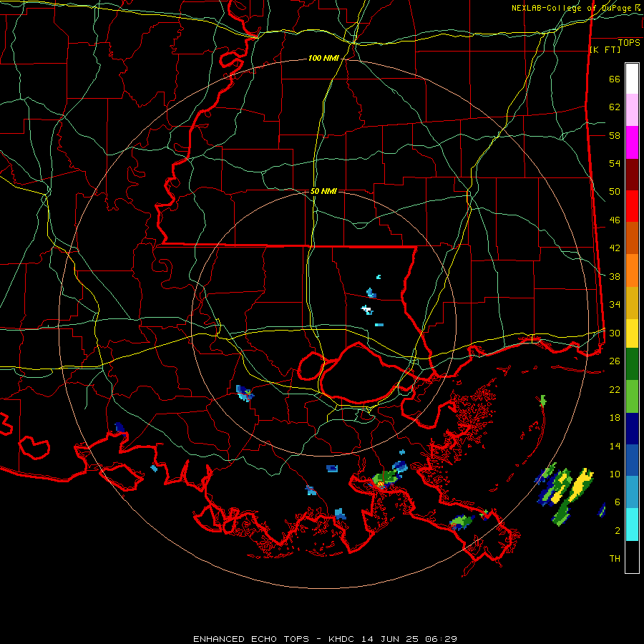Click the 62 scale label

(x=615, y=107)
